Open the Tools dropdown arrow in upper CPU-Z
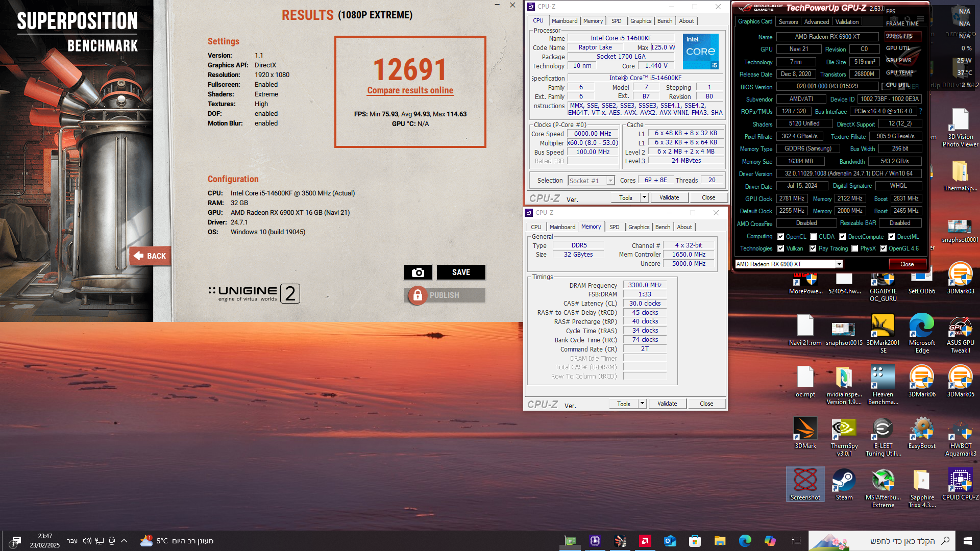980x551 pixels. click(644, 197)
